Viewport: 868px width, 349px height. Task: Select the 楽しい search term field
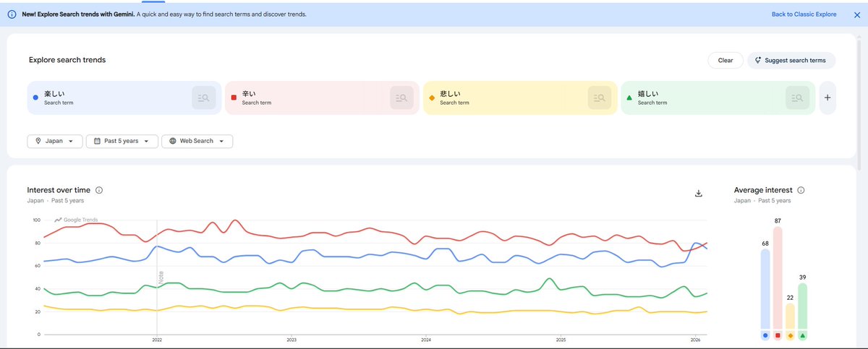point(109,98)
